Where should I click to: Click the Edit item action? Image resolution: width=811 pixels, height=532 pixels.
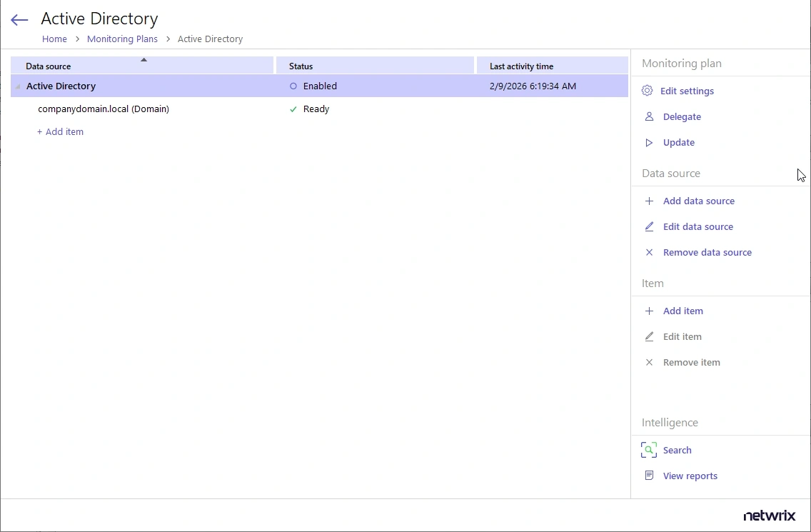pyautogui.click(x=682, y=337)
